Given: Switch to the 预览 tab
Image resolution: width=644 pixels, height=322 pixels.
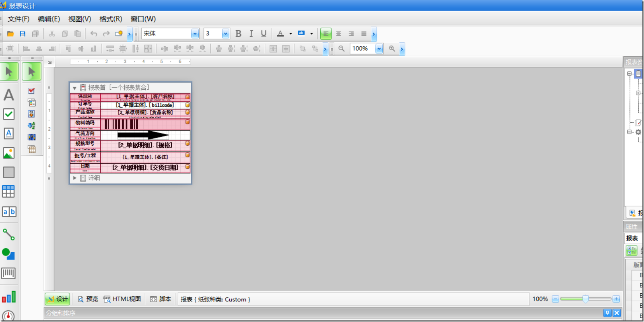Looking at the screenshot, I should tap(88, 299).
